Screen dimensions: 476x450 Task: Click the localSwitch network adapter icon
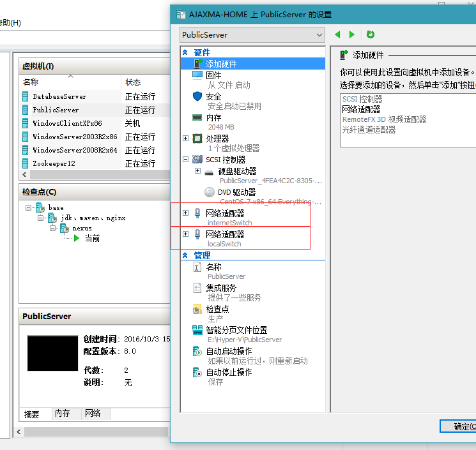click(197, 234)
